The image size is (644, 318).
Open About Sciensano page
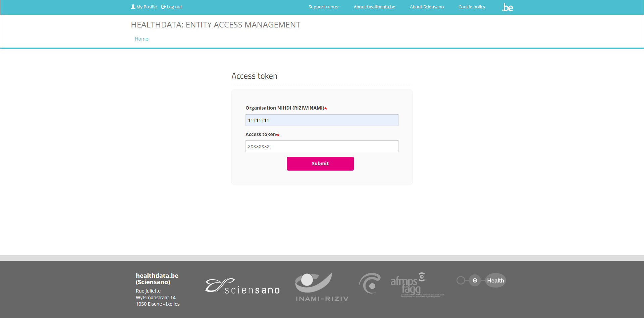coord(426,7)
